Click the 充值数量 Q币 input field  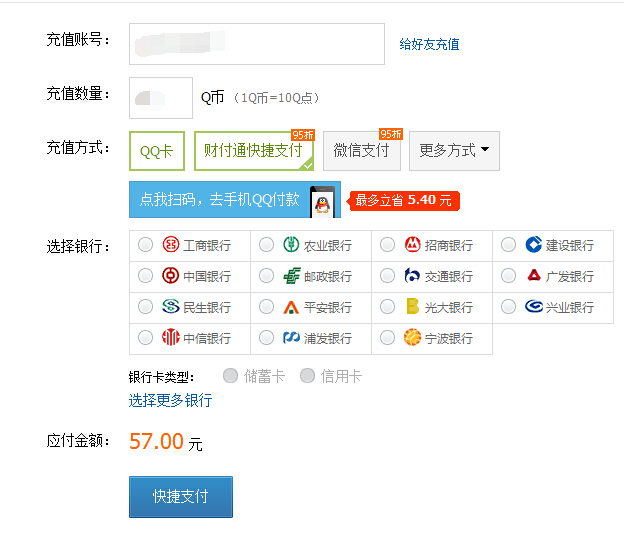(x=161, y=98)
